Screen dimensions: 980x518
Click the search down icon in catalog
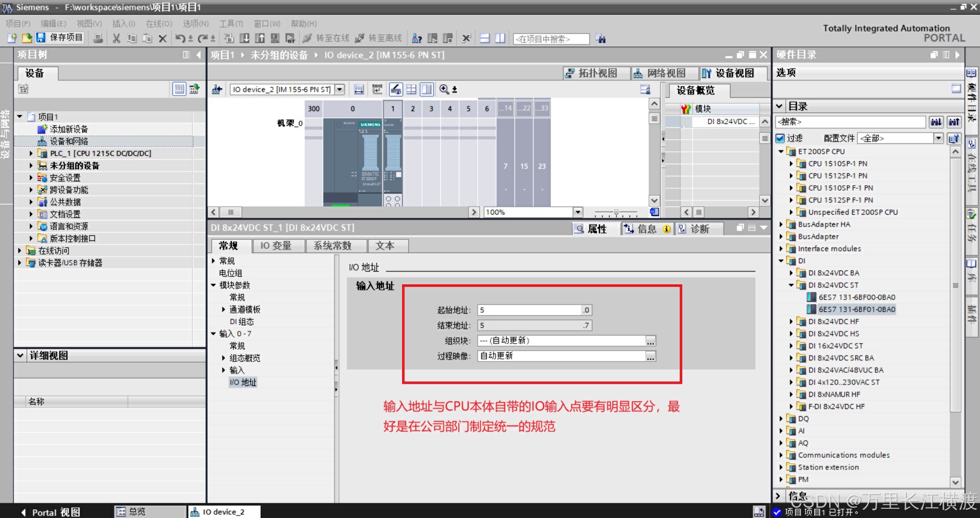click(936, 122)
